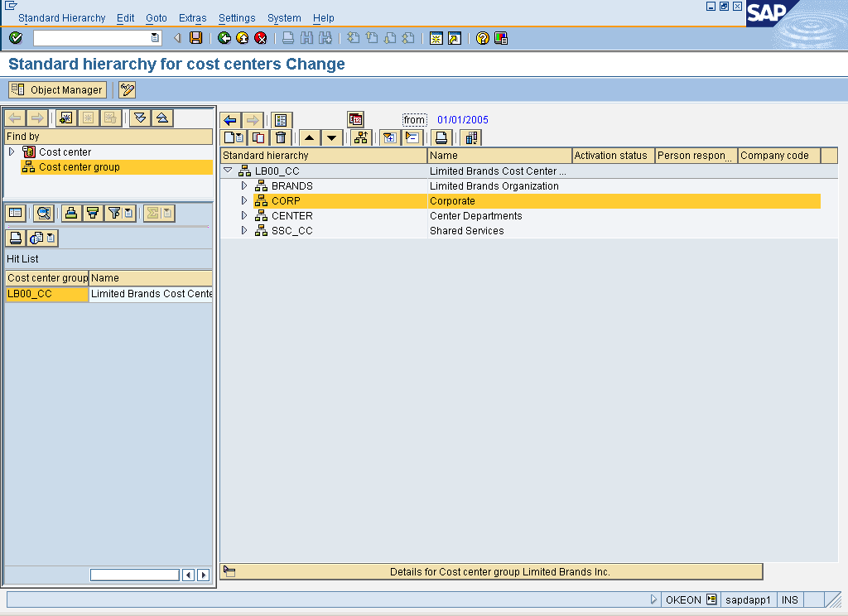Click the Collapse All double-up arrow icon
The image size is (848, 616).
click(162, 118)
